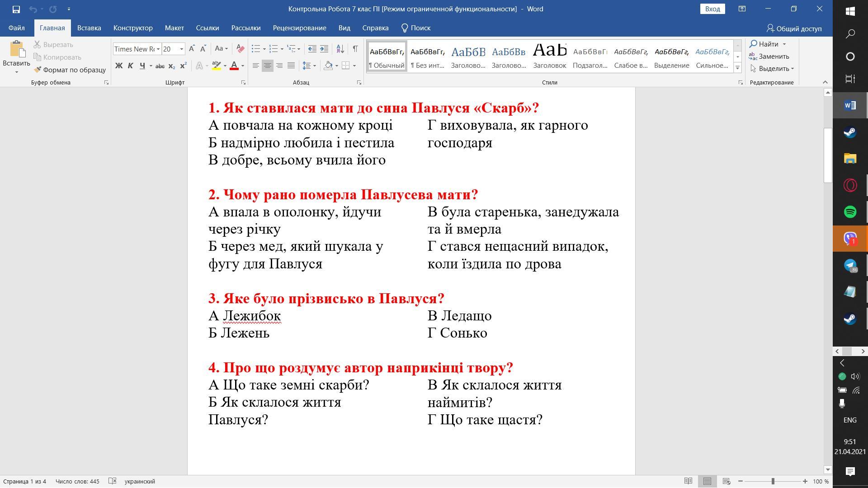Click the zoom out minus button
This screenshot has width=868, height=488.
[741, 481]
